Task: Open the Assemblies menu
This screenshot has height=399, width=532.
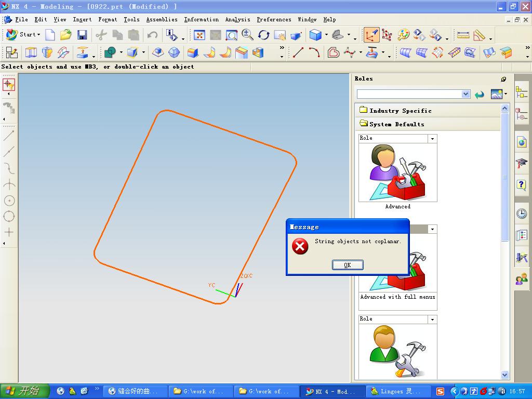Action: point(162,19)
